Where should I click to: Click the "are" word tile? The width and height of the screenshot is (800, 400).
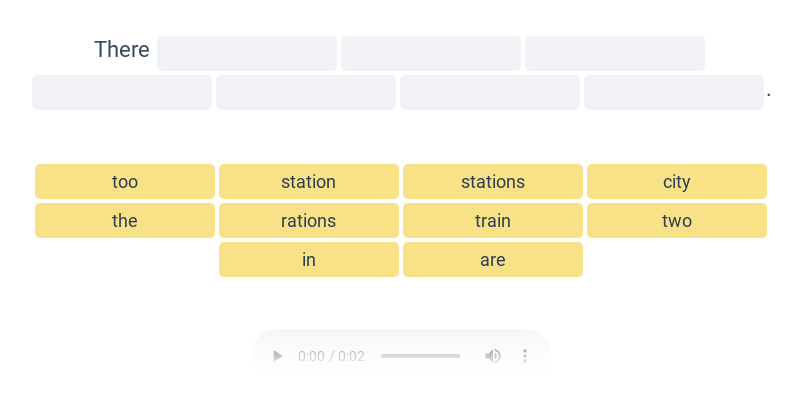click(x=493, y=260)
